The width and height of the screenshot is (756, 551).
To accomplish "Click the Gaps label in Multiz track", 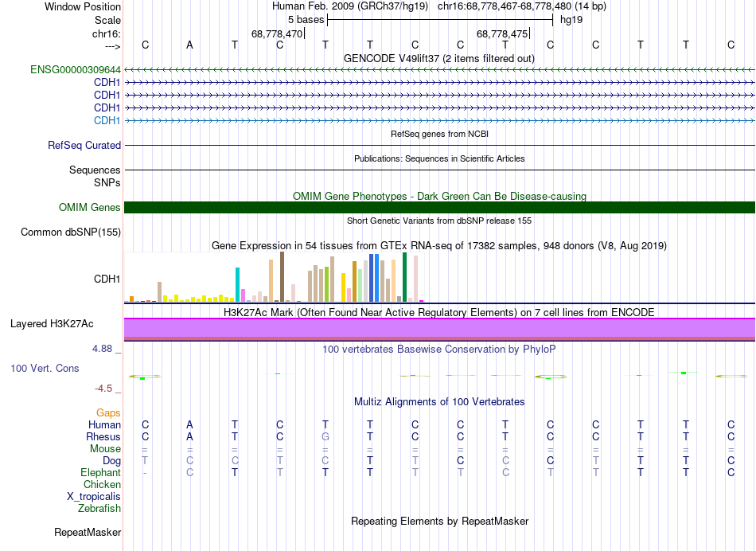I will click(108, 413).
